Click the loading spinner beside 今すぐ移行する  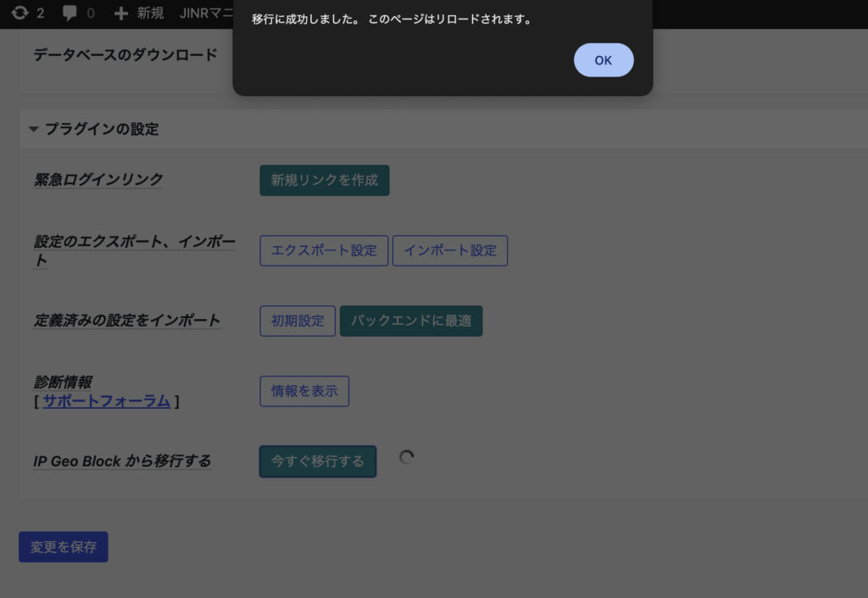point(407,457)
